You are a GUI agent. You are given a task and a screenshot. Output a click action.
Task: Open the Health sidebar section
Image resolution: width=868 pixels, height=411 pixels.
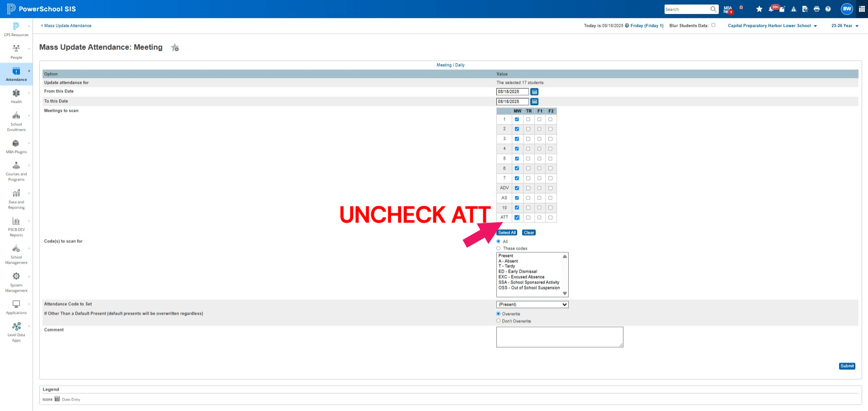click(16, 96)
